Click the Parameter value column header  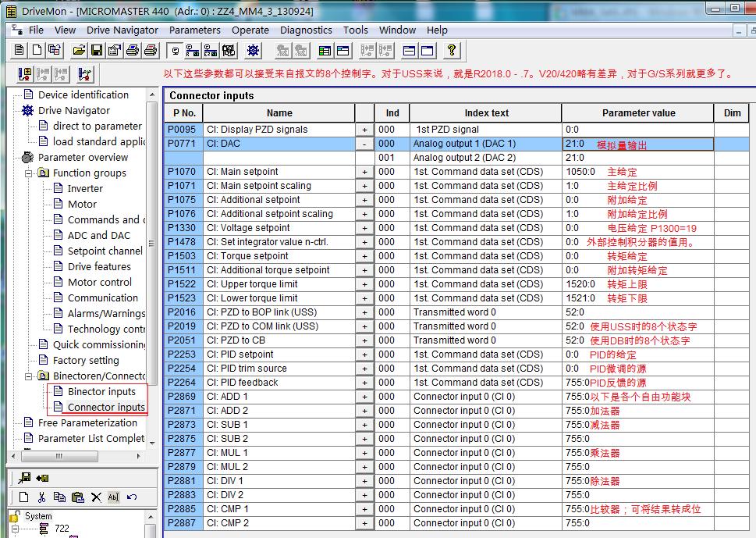[x=638, y=113]
